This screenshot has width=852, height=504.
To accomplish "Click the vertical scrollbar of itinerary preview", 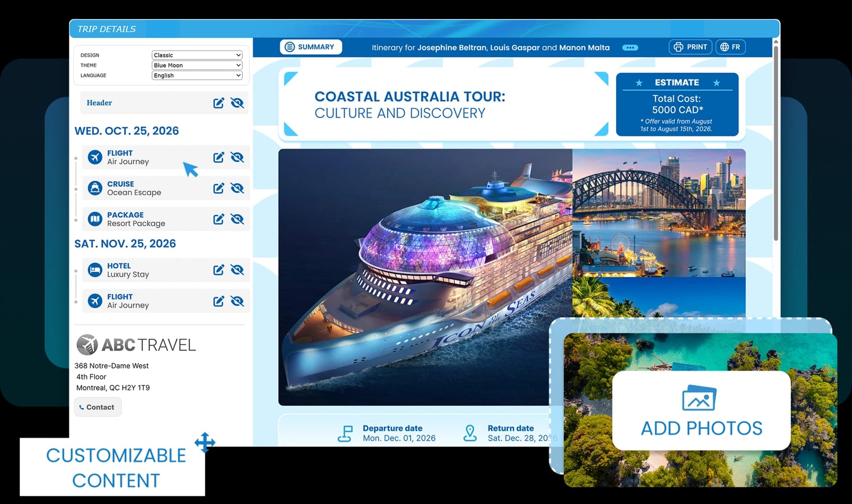I will (776, 143).
